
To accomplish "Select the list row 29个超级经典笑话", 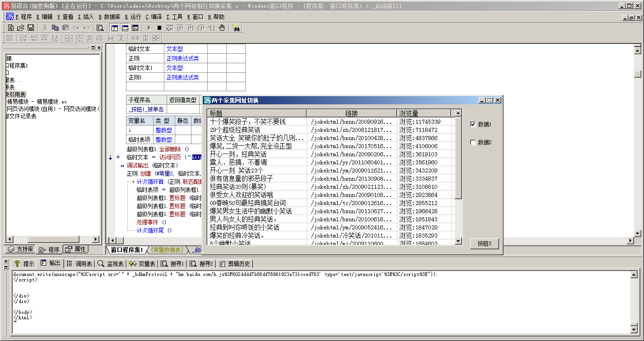I will pos(331,130).
